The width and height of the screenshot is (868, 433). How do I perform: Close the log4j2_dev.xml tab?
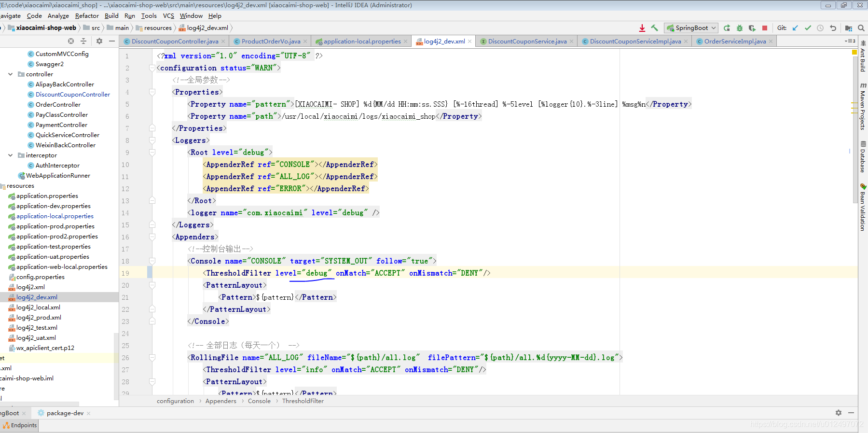click(469, 41)
